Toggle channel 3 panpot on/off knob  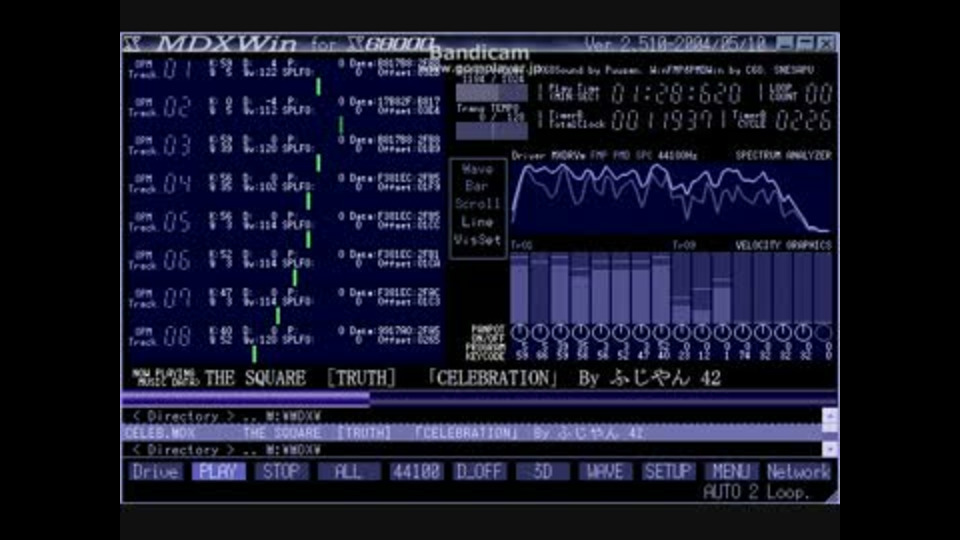pos(561,332)
